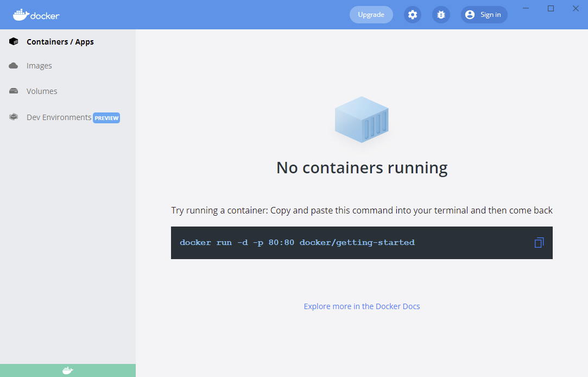This screenshot has height=377, width=588.
Task: Click the stack icon beside Dev Environments
Action: click(x=14, y=117)
